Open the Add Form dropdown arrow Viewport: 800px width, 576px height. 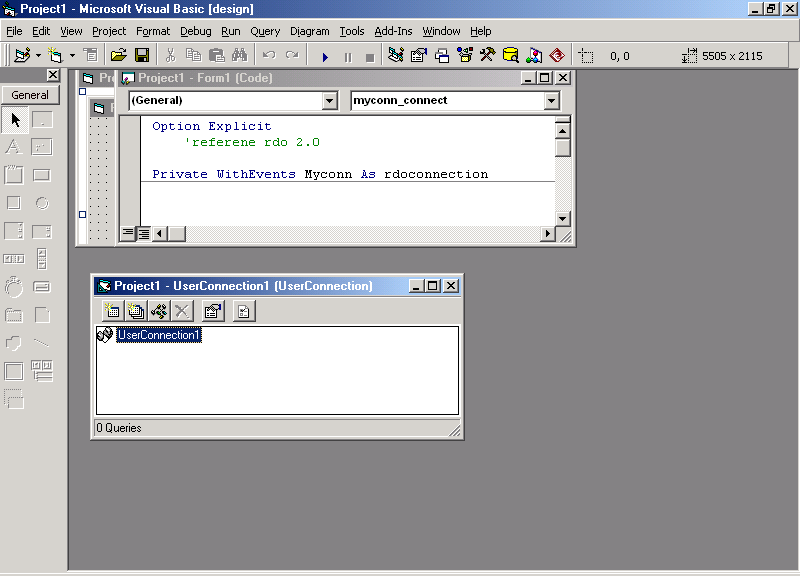72,56
